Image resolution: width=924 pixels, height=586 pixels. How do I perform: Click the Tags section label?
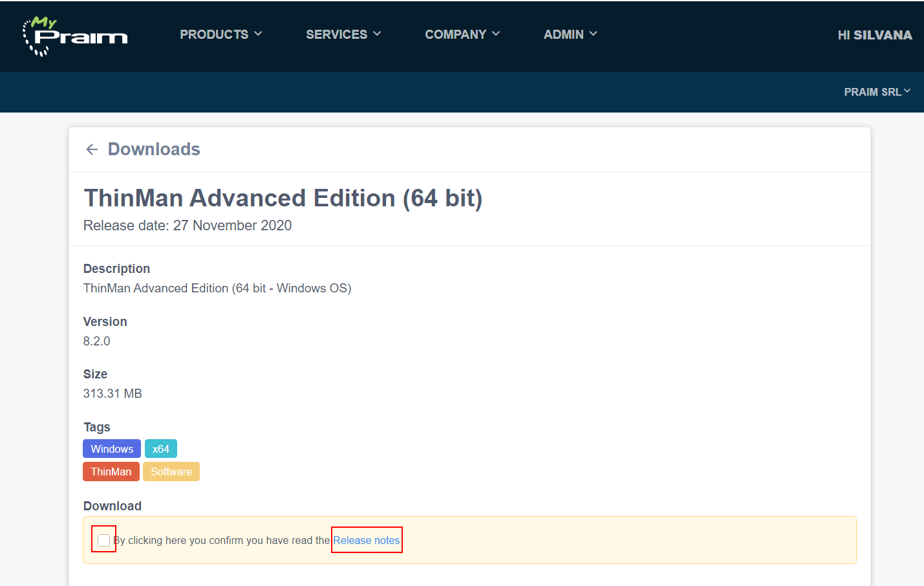(97, 427)
